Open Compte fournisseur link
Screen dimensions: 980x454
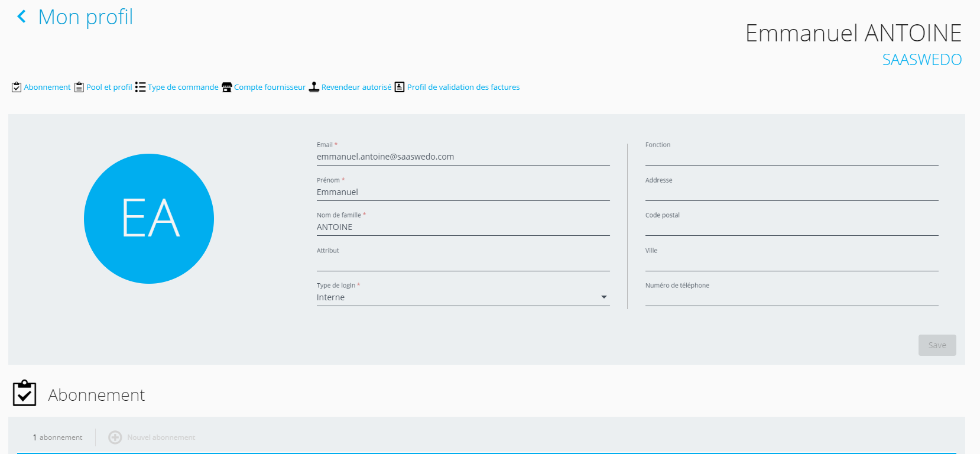[270, 87]
